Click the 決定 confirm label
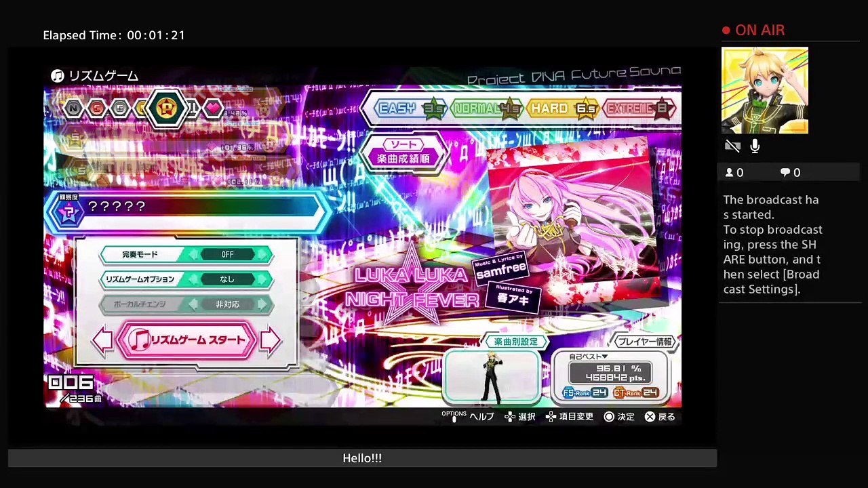Image resolution: width=868 pixels, height=488 pixels. (x=626, y=417)
